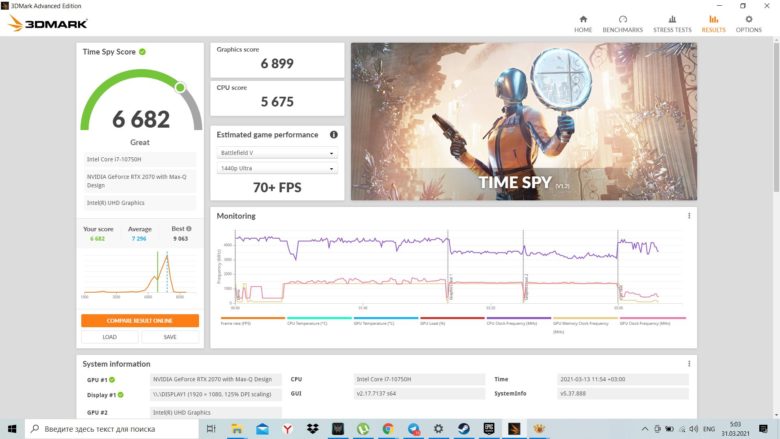This screenshot has width=780, height=439.
Task: Click the Intel(R) UHD Graphics row under score
Action: coord(140,203)
